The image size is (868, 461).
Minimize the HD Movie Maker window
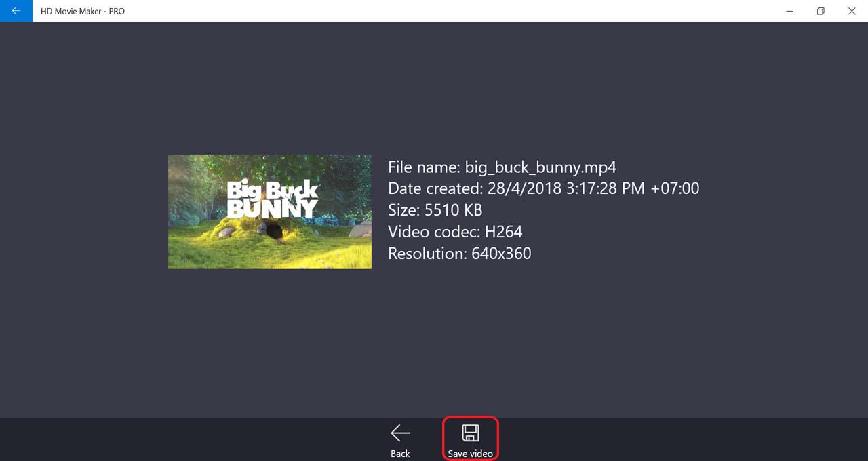(x=789, y=11)
